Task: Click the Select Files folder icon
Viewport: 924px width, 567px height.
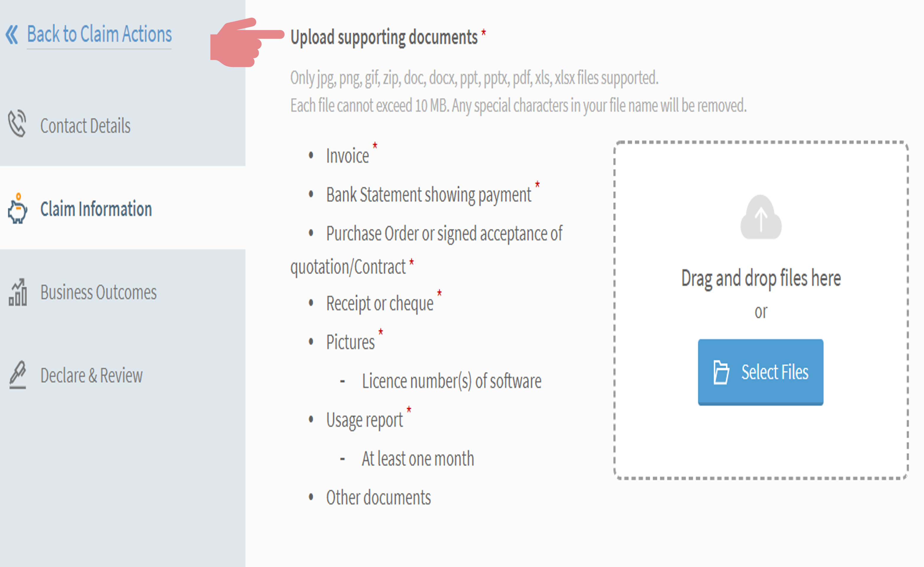Action: pyautogui.click(x=721, y=371)
